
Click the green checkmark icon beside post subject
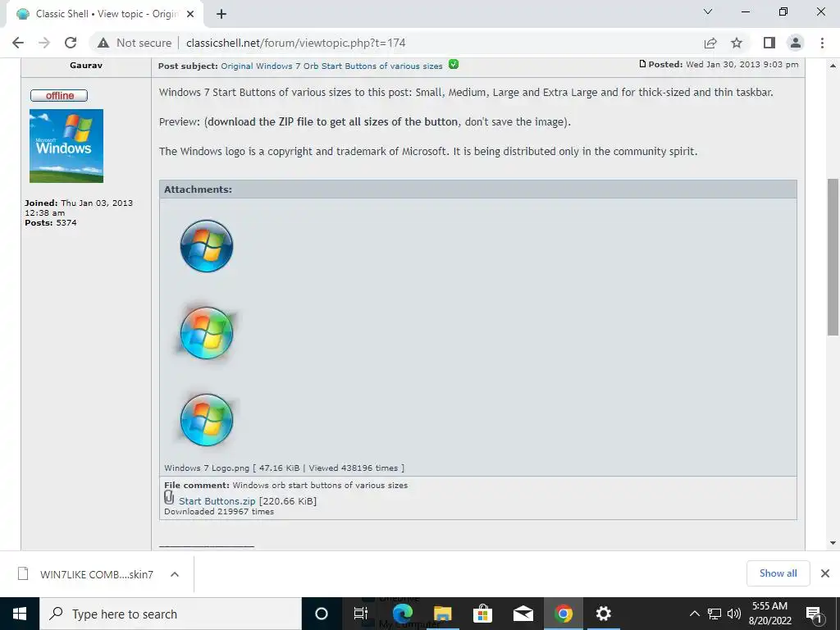coord(453,64)
